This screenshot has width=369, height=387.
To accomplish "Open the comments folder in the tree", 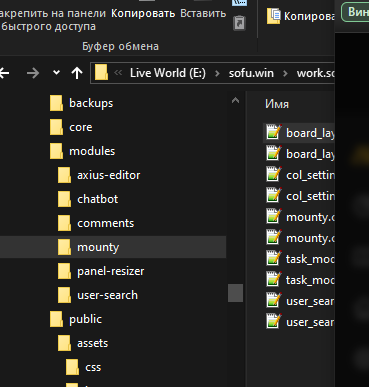I will (105, 223).
